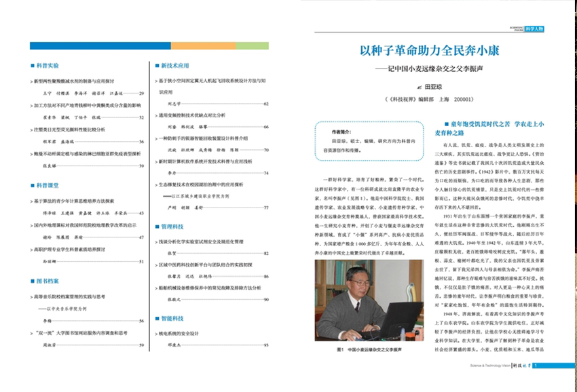
Task: Click the blue square bullet before 科普课堂
Action: pos(33,184)
